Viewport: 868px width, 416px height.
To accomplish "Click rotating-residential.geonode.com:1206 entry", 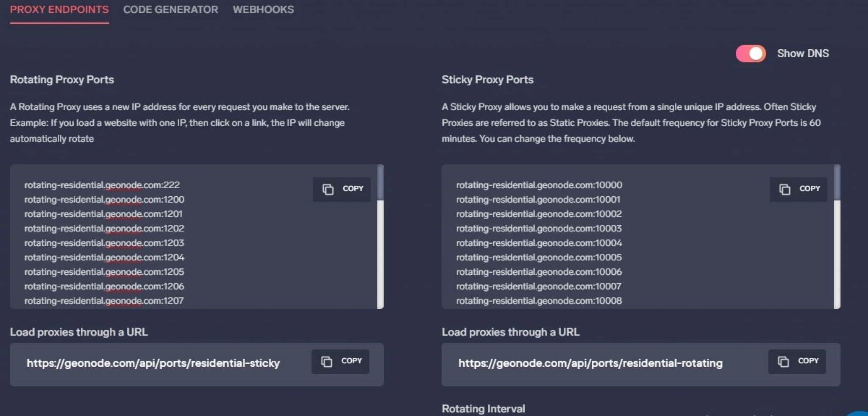I will coord(104,286).
